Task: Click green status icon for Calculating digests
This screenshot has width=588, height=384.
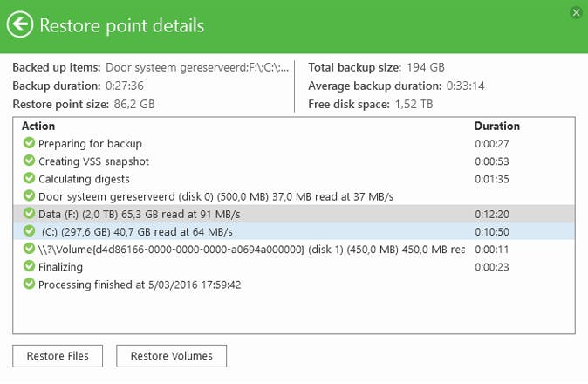Action: point(29,179)
